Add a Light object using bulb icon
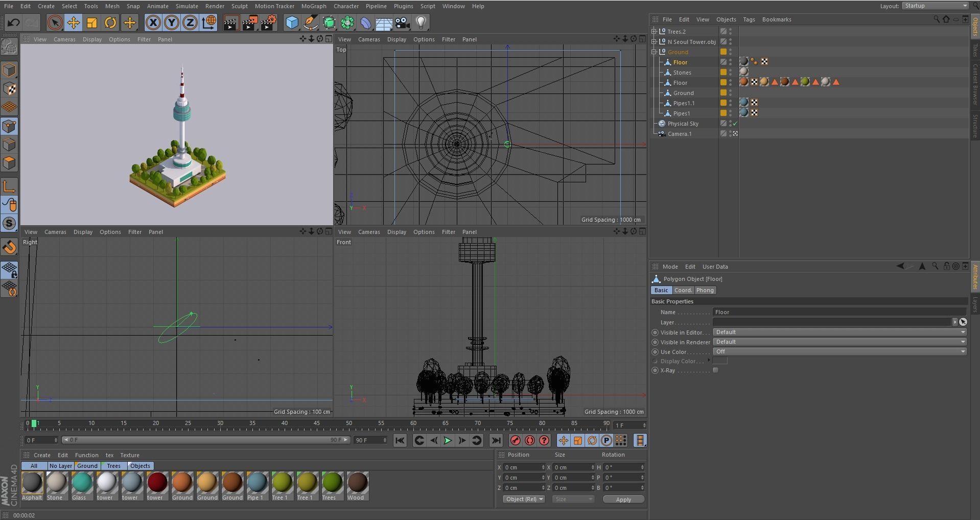Viewport: 980px width, 520px height. [x=421, y=23]
